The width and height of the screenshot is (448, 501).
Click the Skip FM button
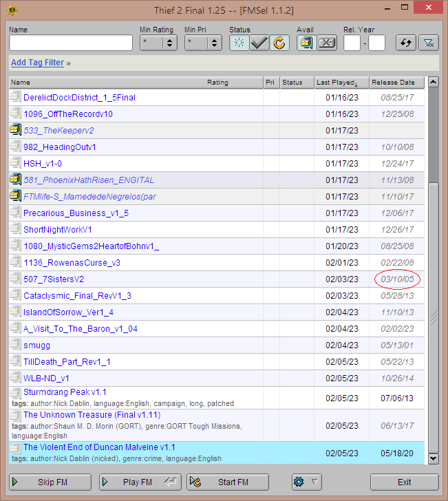click(x=50, y=482)
